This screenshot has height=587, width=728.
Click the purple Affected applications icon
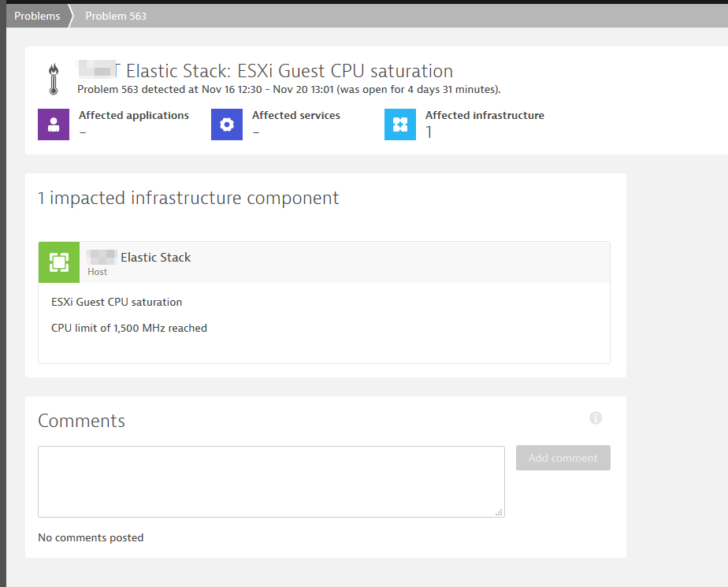tap(54, 124)
